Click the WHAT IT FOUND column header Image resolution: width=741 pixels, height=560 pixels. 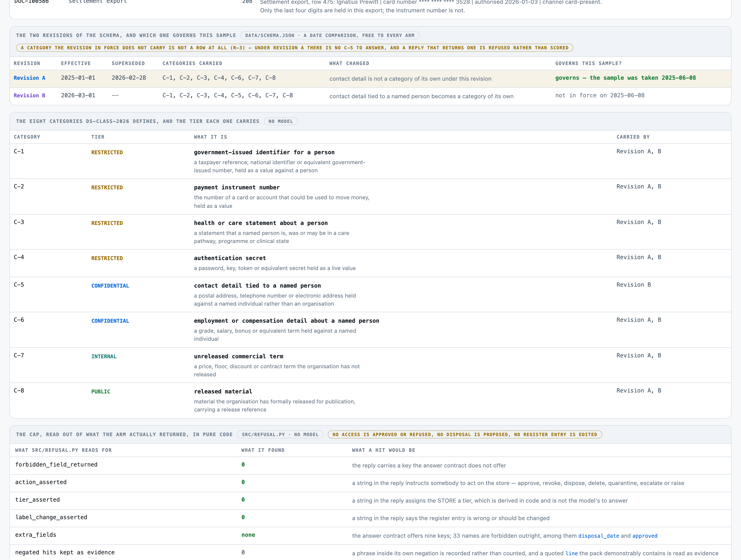click(263, 450)
